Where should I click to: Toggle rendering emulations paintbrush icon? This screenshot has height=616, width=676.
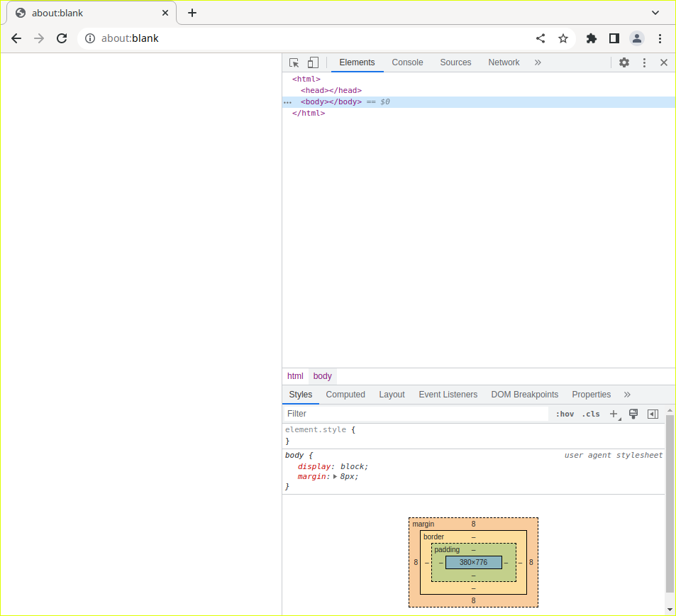633,414
